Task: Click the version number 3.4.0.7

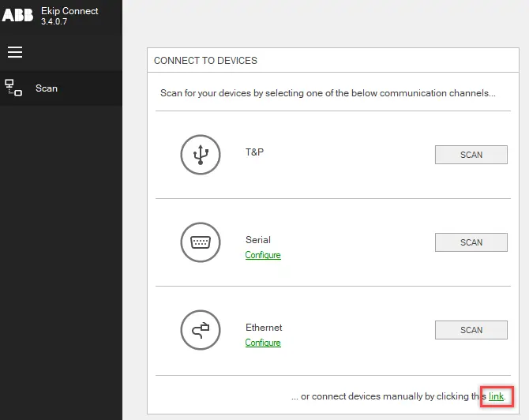Action: 55,22
